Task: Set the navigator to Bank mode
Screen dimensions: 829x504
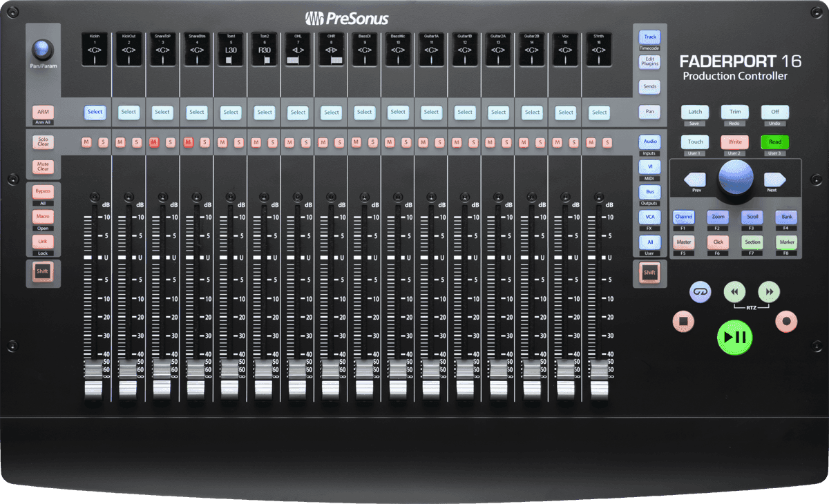Action: 786,217
